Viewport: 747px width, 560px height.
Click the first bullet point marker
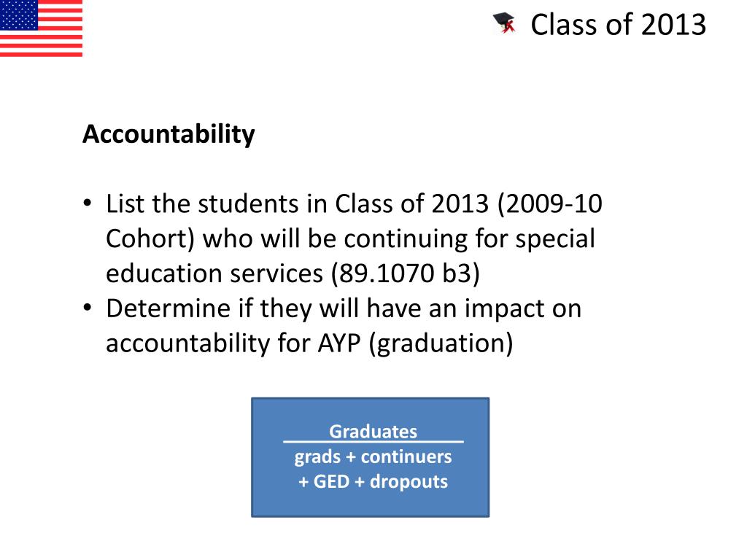(88, 203)
